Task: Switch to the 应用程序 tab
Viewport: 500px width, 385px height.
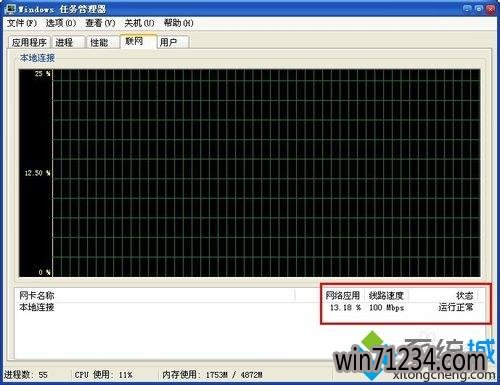Action: 29,42
